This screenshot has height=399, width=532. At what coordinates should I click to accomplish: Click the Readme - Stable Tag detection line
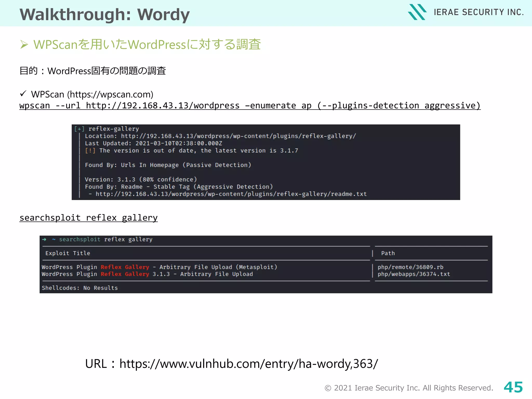coord(179,187)
